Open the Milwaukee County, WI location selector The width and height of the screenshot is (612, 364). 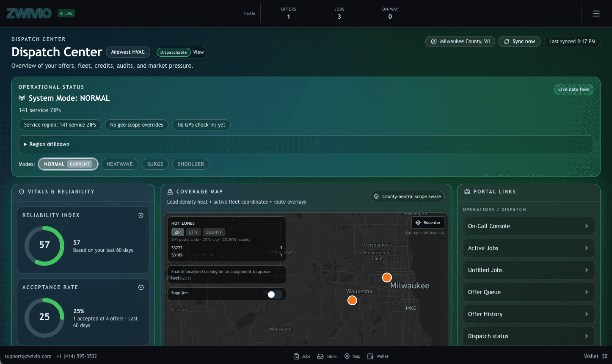pos(460,41)
